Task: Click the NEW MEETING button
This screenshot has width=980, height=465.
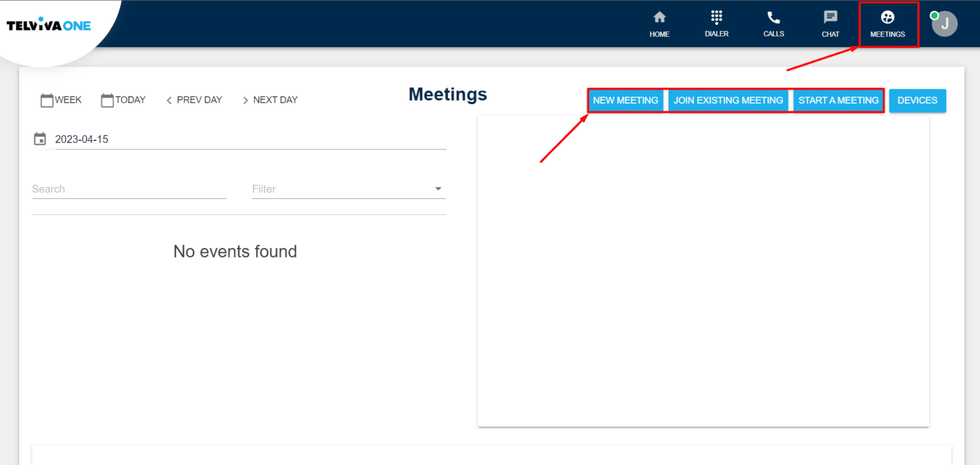Action: click(626, 100)
